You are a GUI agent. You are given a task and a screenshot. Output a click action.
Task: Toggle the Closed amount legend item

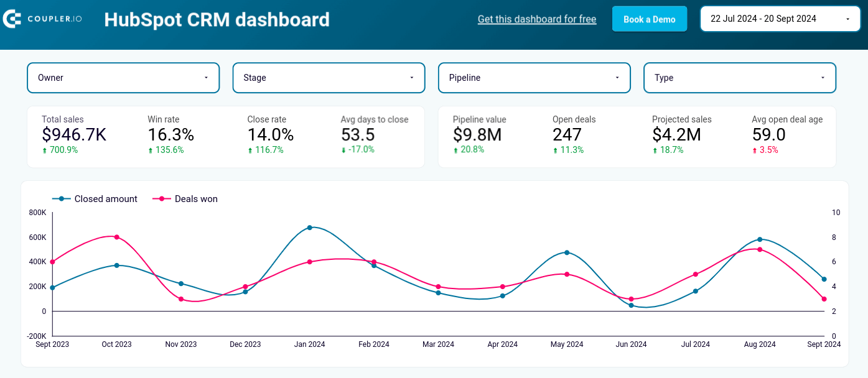[x=95, y=199]
